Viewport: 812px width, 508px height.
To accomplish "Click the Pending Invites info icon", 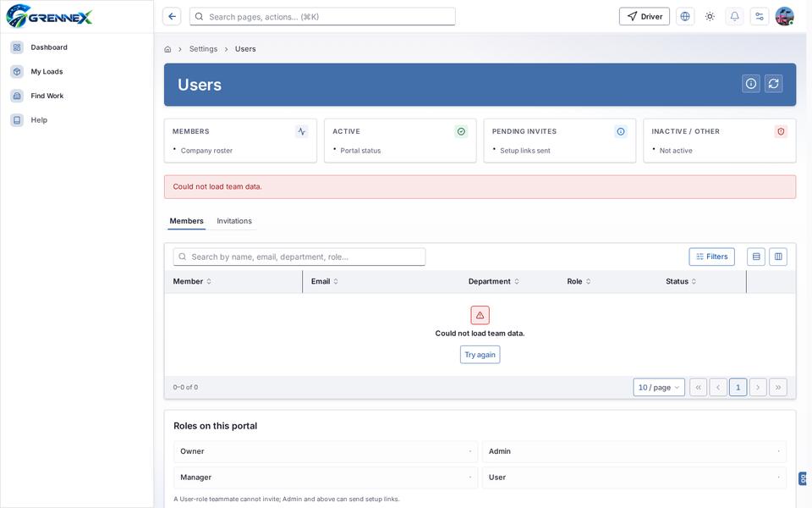I will point(621,132).
